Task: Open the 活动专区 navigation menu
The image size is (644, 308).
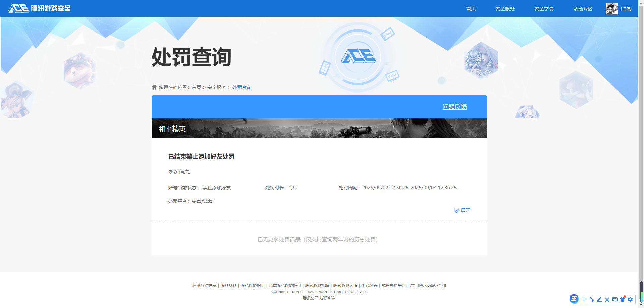Action: point(583,9)
